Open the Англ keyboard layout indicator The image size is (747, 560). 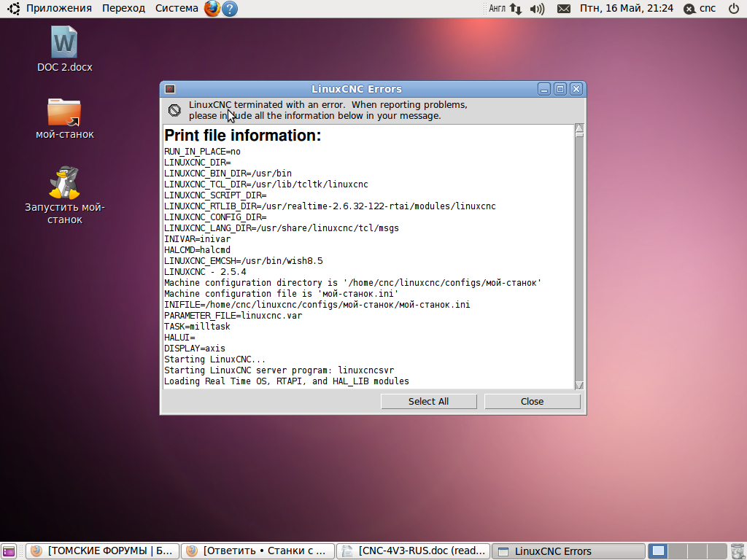(x=497, y=9)
